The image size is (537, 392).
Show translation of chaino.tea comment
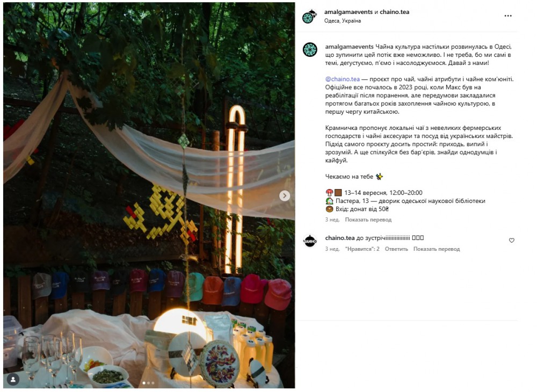point(436,249)
